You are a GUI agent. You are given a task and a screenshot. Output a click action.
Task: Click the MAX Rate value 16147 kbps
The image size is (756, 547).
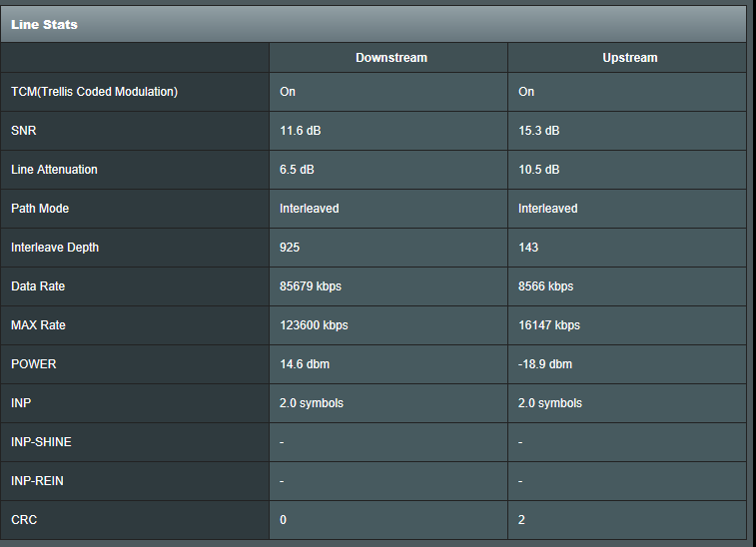(x=549, y=325)
